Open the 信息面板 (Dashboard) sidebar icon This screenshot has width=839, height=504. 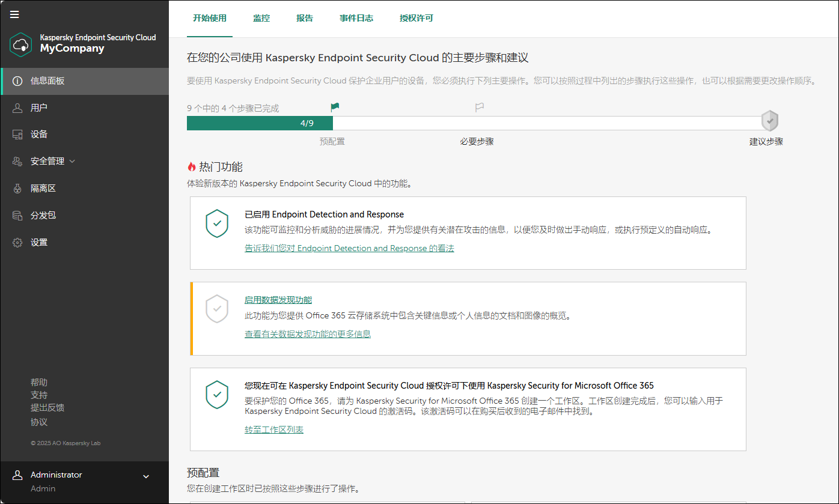(17, 81)
